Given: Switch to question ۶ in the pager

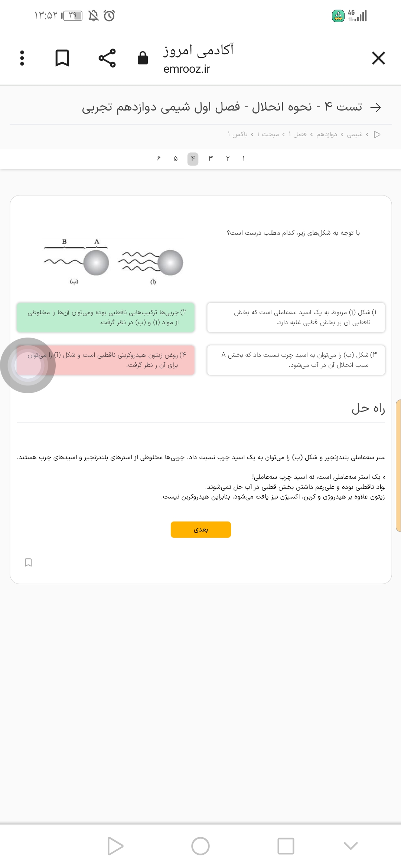Looking at the screenshot, I should pos(159,159).
